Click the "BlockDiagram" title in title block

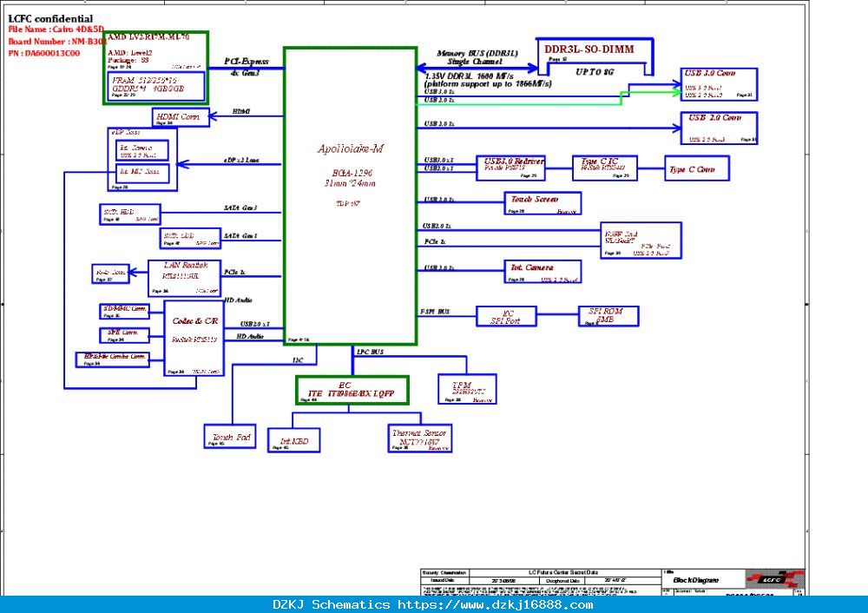click(696, 580)
